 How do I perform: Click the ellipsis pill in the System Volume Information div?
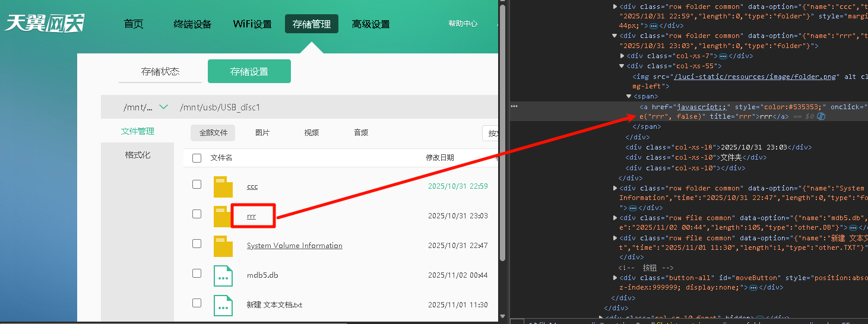633,208
